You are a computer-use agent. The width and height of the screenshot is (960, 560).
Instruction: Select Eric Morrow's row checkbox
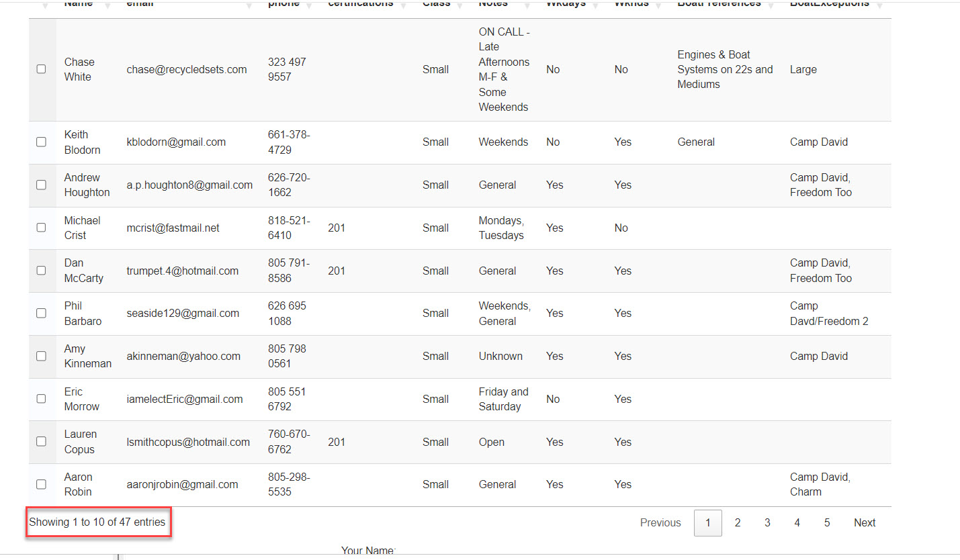(42, 399)
